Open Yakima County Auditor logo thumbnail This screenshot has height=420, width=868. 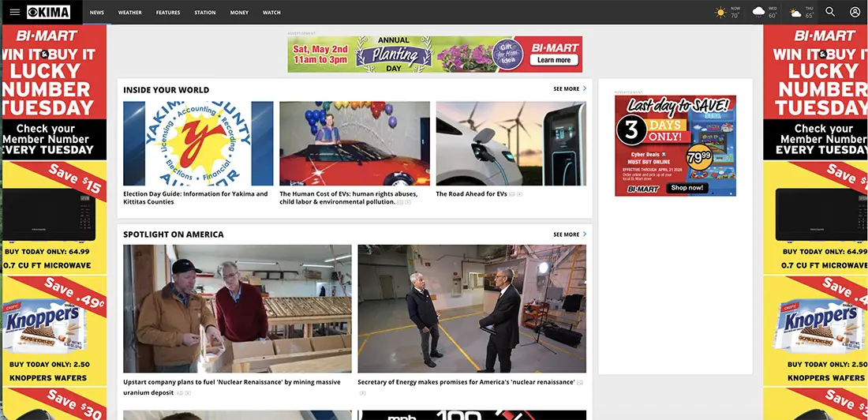point(198,143)
